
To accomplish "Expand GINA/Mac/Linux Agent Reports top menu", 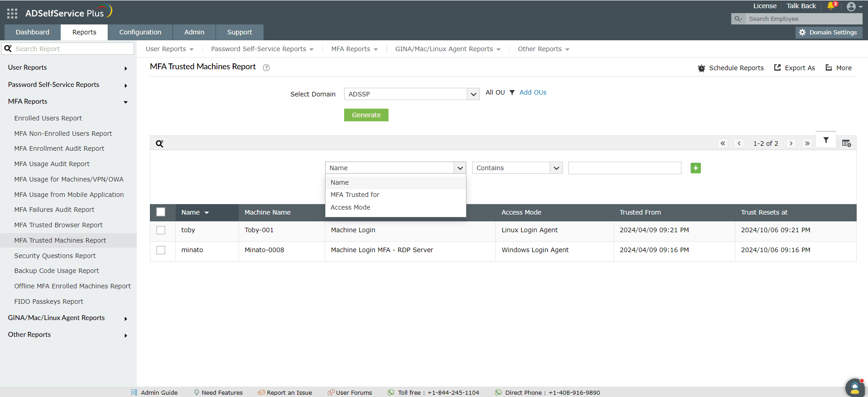I will click(448, 49).
